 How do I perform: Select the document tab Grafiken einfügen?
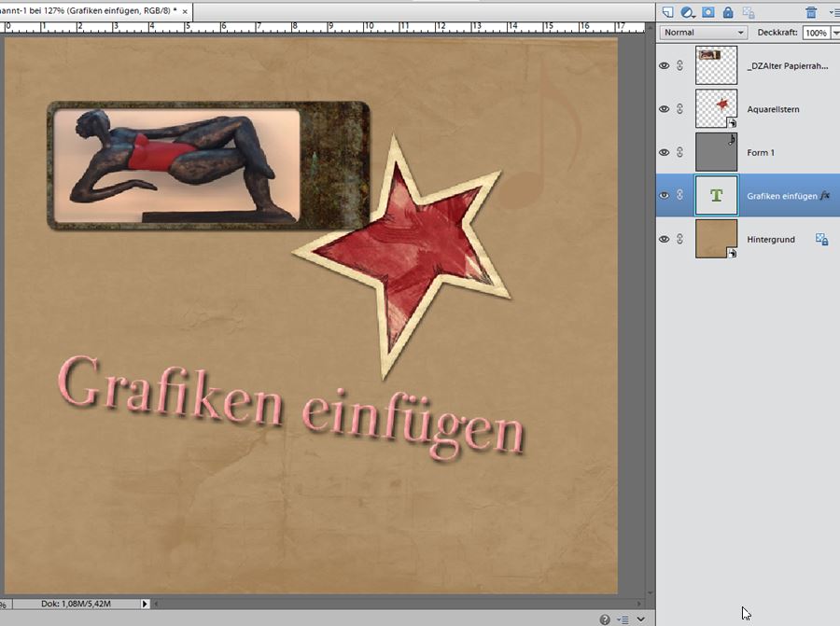(x=89, y=10)
